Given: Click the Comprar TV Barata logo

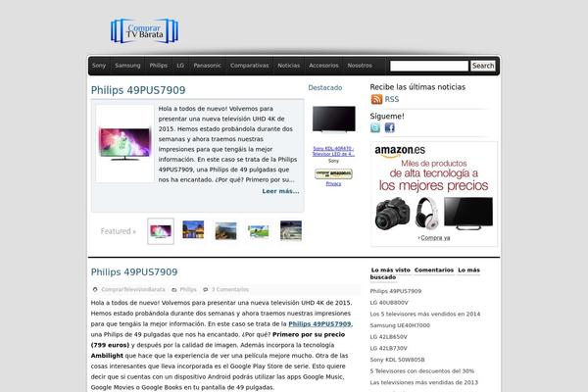Looking at the screenshot, I should 144,30.
